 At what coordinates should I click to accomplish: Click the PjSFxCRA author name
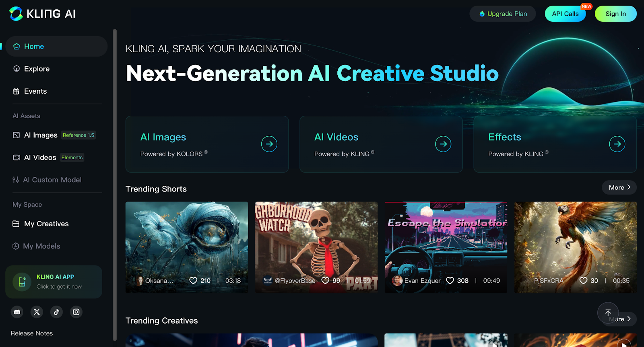pyautogui.click(x=549, y=281)
